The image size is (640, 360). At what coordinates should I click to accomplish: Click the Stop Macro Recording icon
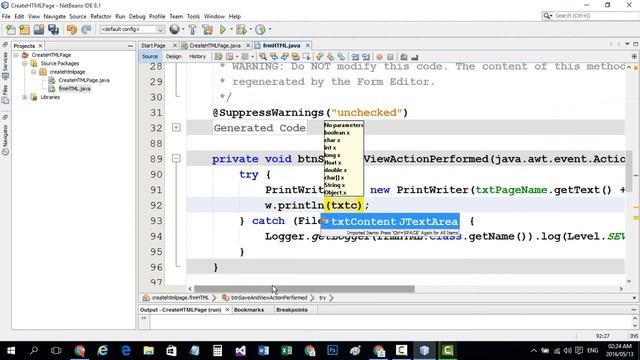tap(390, 57)
